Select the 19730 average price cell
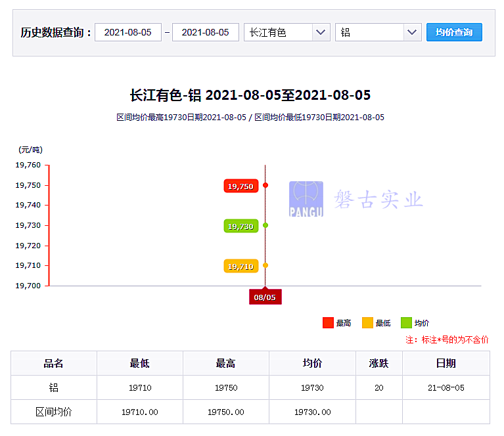Image resolution: width=504 pixels, height=436 pixels. [x=312, y=388]
